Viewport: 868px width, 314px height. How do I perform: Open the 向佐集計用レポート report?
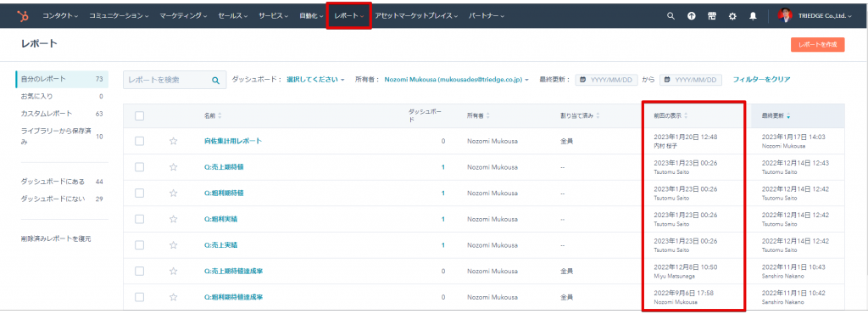[232, 141]
